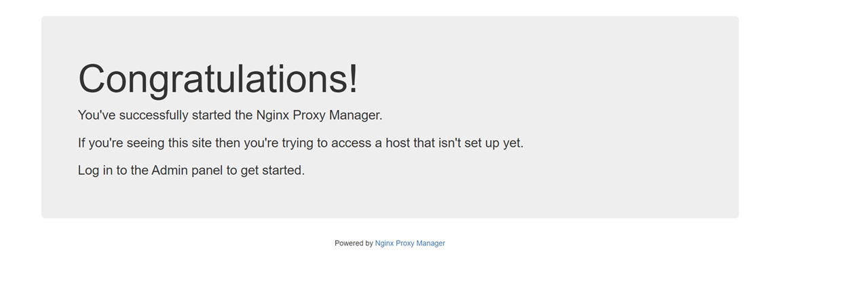Screen dimensions: 868x295
Task: Click the word "Admin" in the last paragraph
Action: pyautogui.click(x=170, y=171)
